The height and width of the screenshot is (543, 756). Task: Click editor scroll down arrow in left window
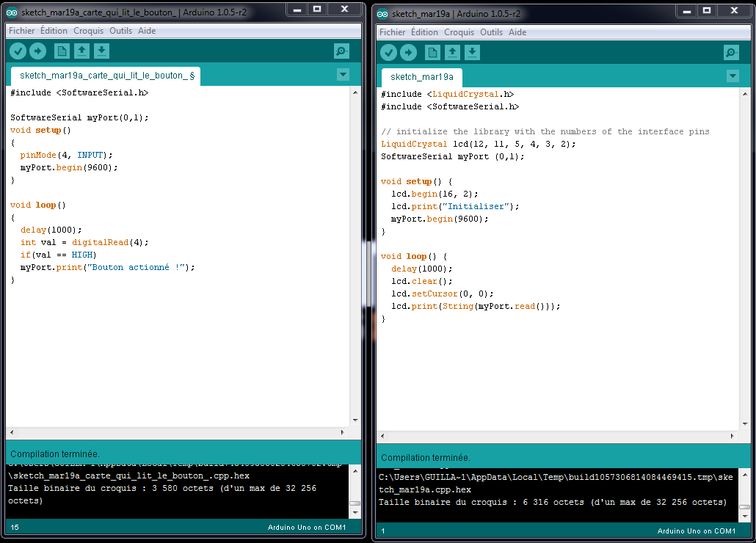[x=355, y=420]
